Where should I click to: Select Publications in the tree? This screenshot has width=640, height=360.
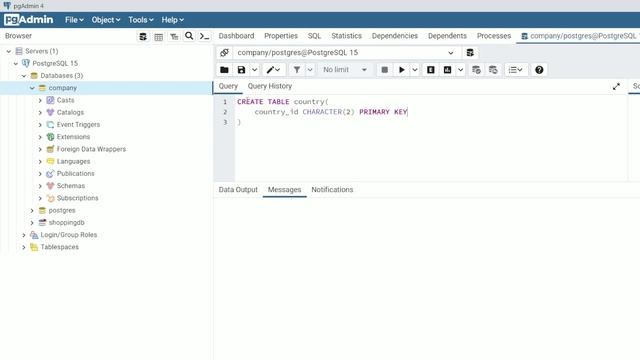coord(76,174)
